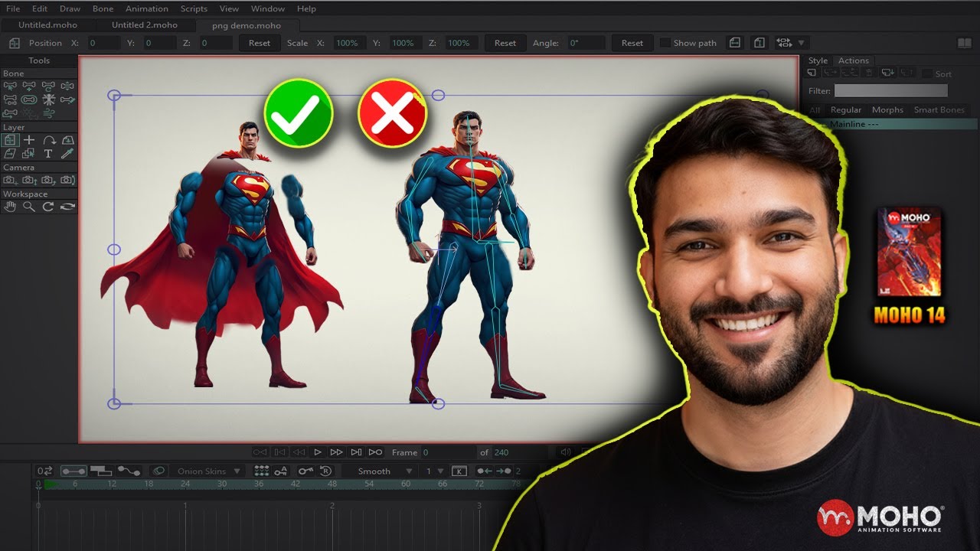Enable the Show path checkbox

coord(665,43)
